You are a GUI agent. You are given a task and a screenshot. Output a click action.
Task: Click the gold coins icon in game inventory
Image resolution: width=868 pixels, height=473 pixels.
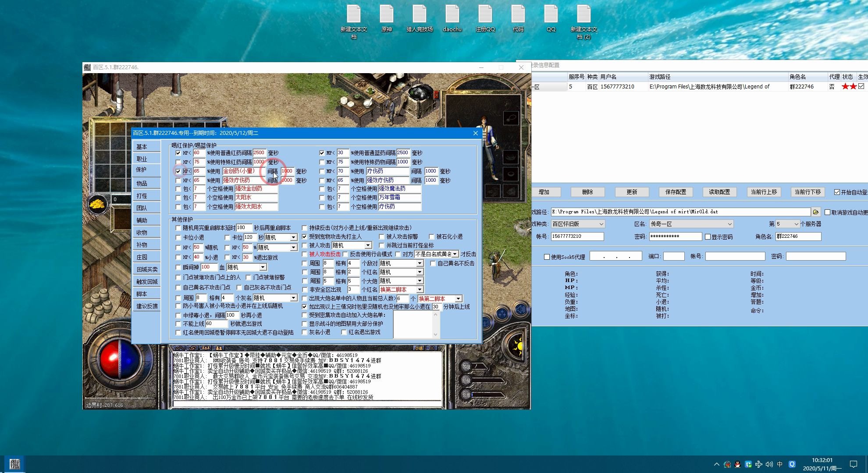pos(97,204)
